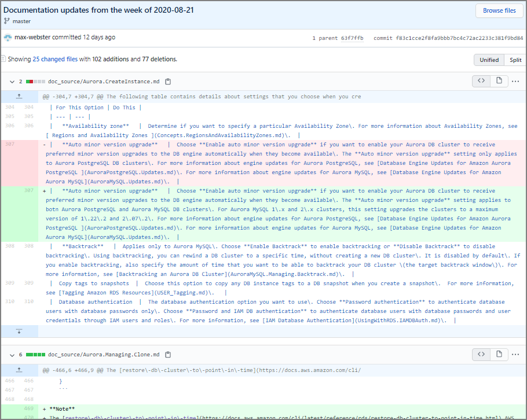The height and width of the screenshot is (420, 527).
Task: Open options menu for Aurora.CreateInstance.md
Action: coord(515,81)
